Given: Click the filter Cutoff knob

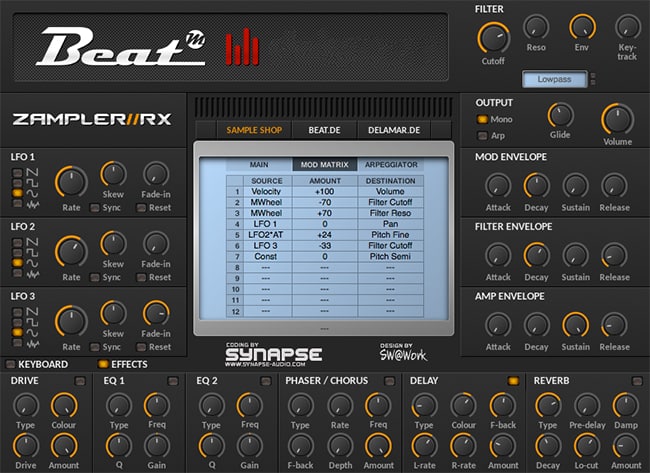Looking at the screenshot, I should 493,38.
